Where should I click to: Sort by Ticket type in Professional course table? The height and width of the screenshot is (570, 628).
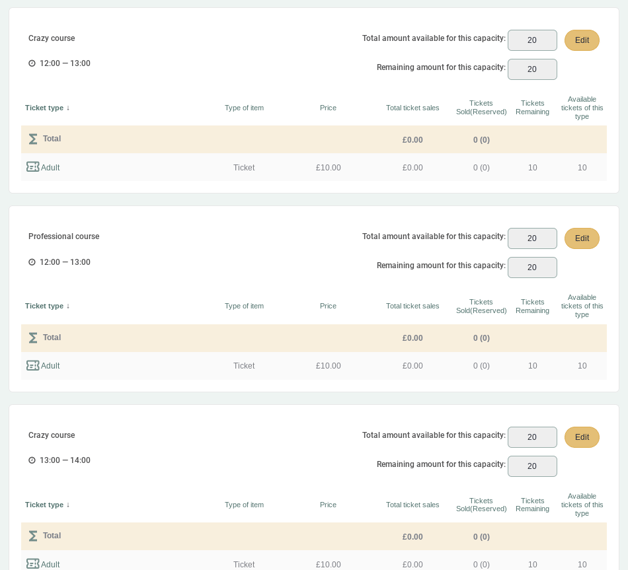tap(47, 306)
